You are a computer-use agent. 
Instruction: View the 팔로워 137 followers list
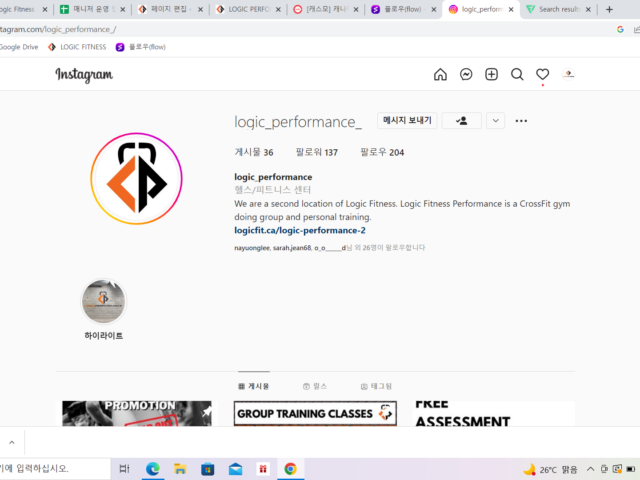coord(317,153)
